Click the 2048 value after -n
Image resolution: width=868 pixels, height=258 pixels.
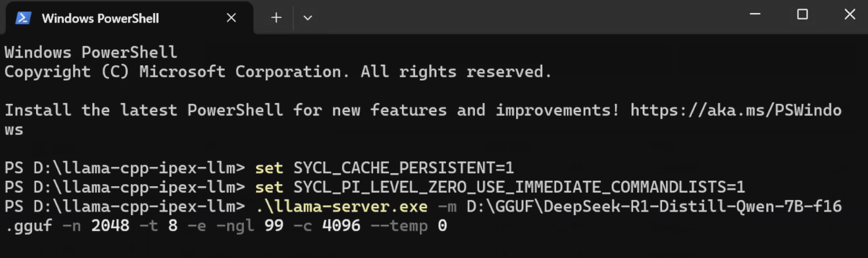point(110,225)
